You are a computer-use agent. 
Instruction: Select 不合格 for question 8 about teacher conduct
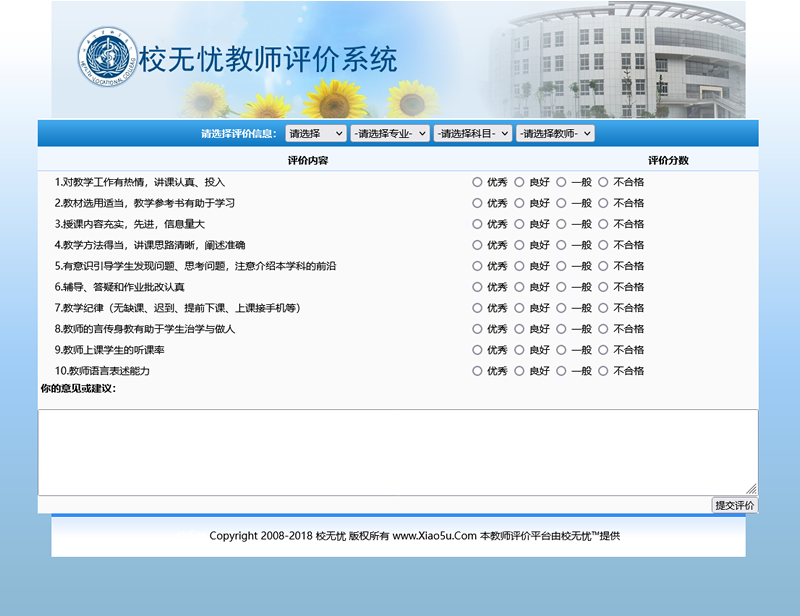click(x=604, y=329)
